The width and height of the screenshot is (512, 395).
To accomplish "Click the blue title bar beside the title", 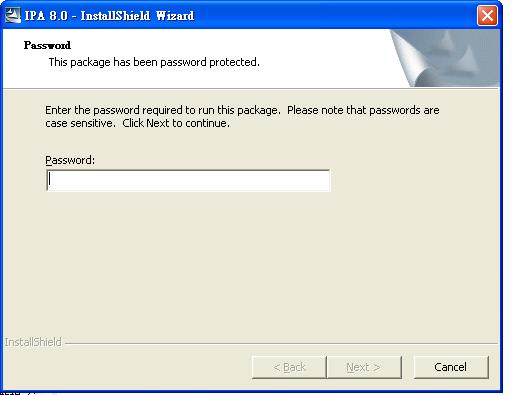I will [333, 15].
